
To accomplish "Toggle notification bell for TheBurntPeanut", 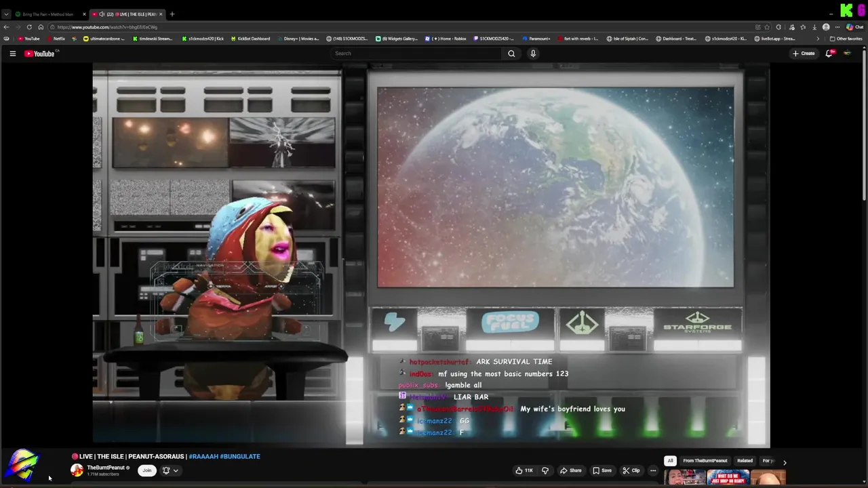I will pos(166,470).
